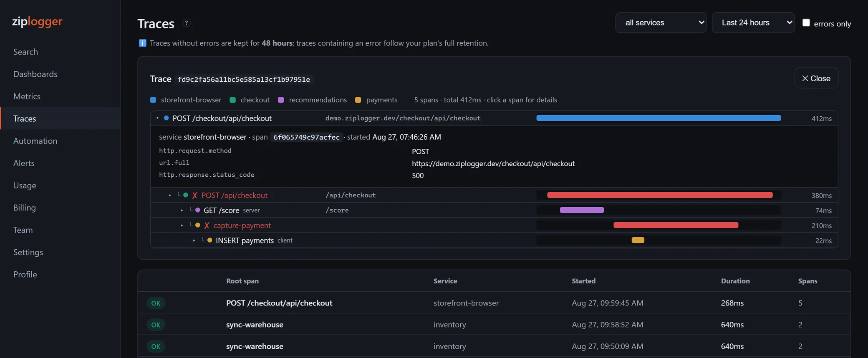The width and height of the screenshot is (868, 358).
Task: Collapse the POST /checkout/api/checkout root span
Action: [157, 118]
